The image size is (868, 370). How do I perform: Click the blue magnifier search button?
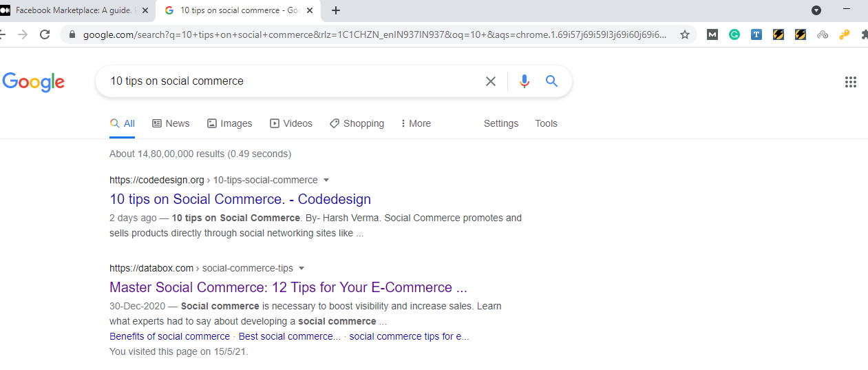click(551, 81)
